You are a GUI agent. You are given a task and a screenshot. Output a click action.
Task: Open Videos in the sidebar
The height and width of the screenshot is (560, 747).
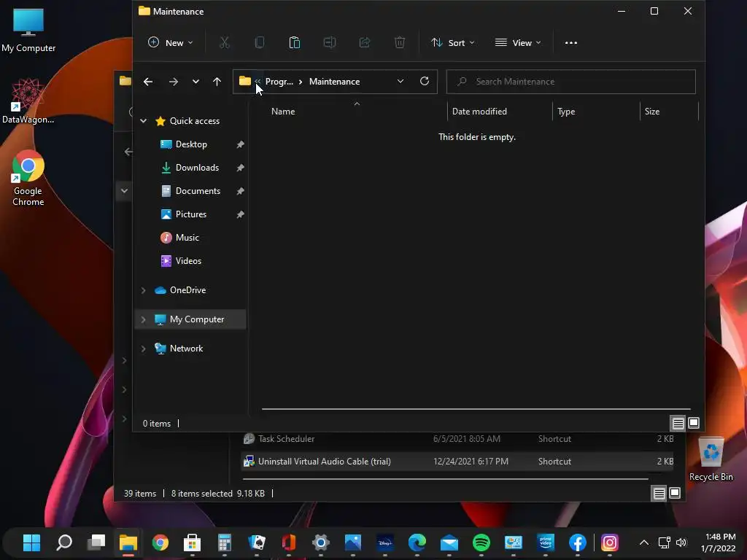point(188,261)
